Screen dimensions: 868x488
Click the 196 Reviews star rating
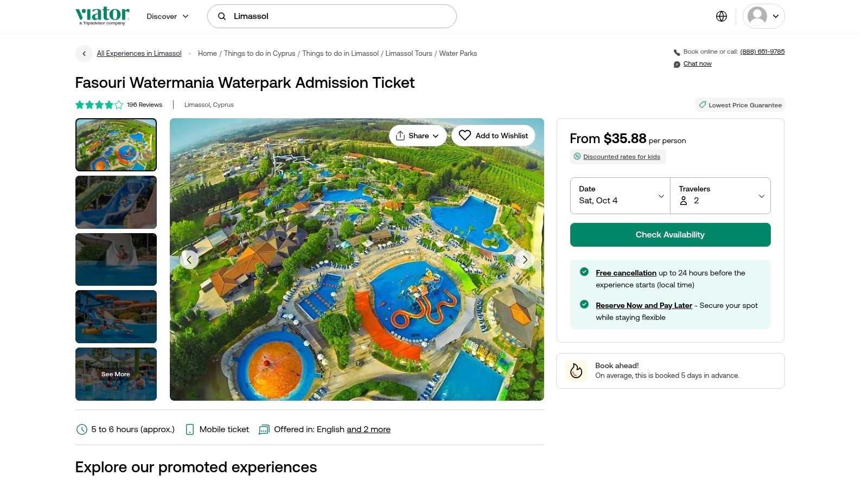coord(119,105)
